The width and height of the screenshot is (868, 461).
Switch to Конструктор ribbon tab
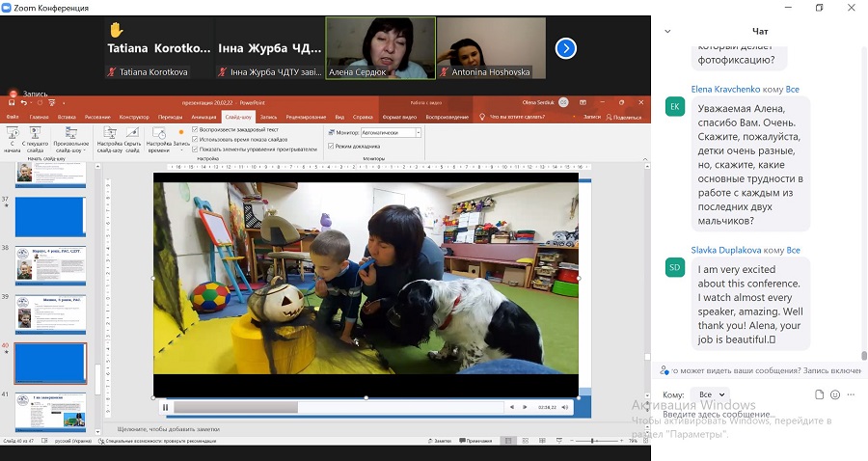point(134,117)
